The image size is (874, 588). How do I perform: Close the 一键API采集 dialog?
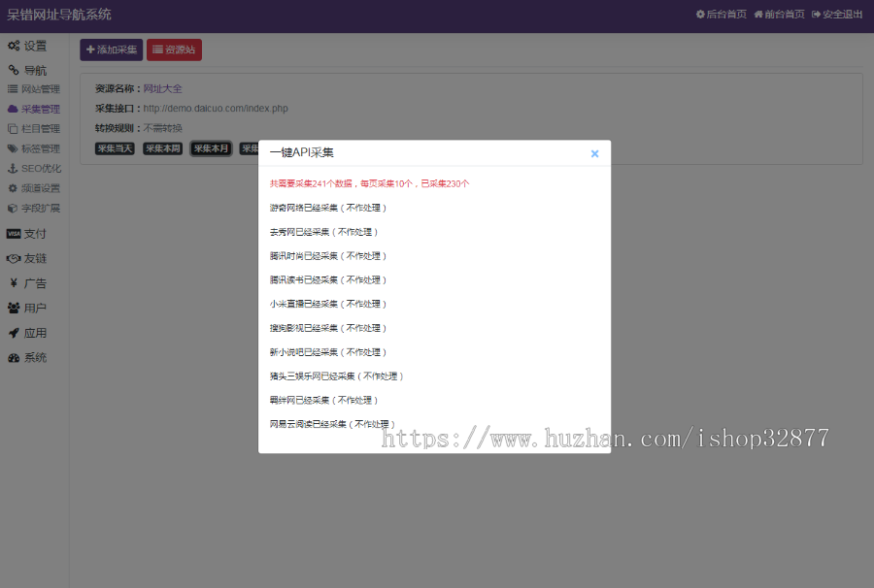click(594, 153)
